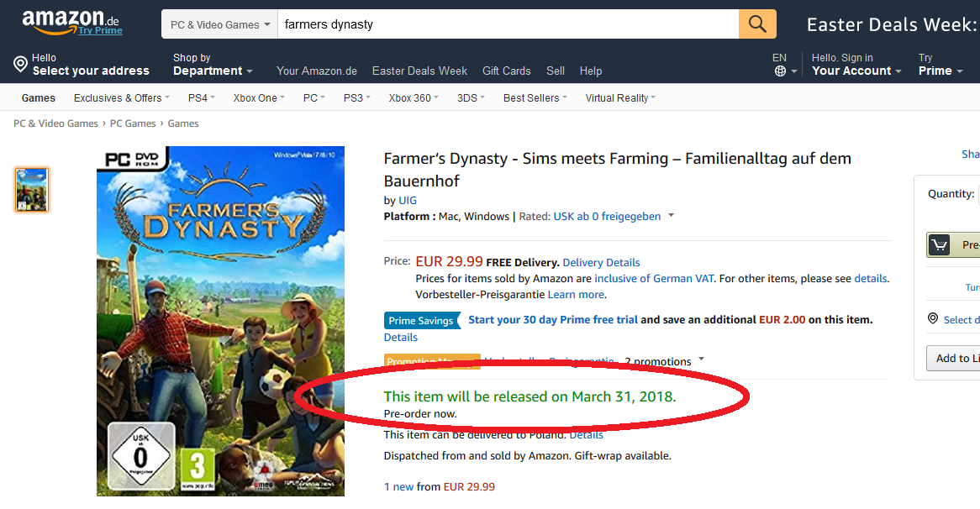Open the Best Sellers menu

(x=535, y=98)
